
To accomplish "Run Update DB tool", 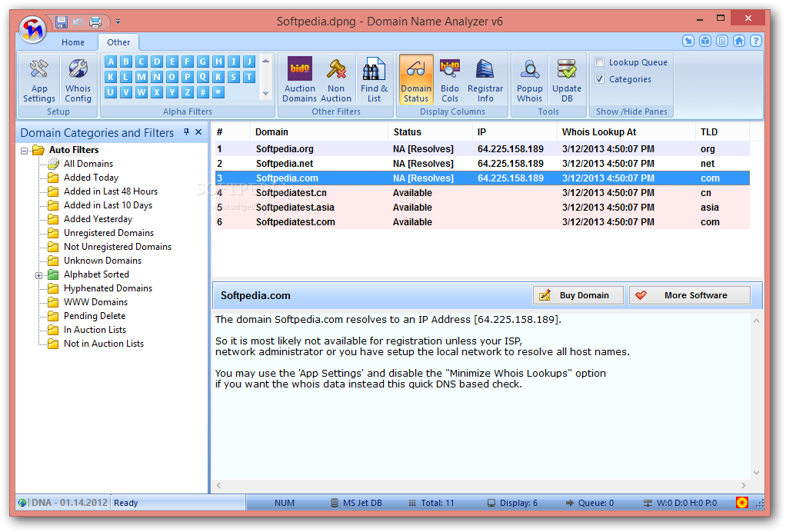I will pyautogui.click(x=567, y=80).
